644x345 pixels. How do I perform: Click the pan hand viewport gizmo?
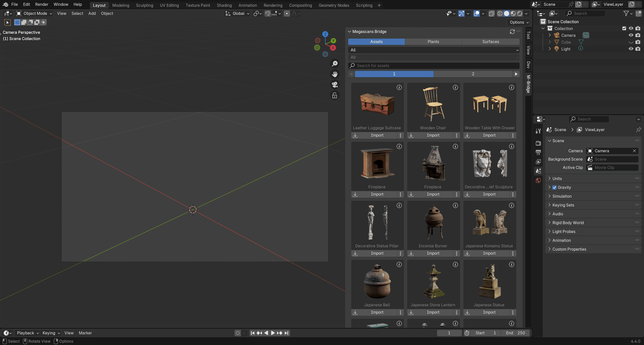point(335,74)
